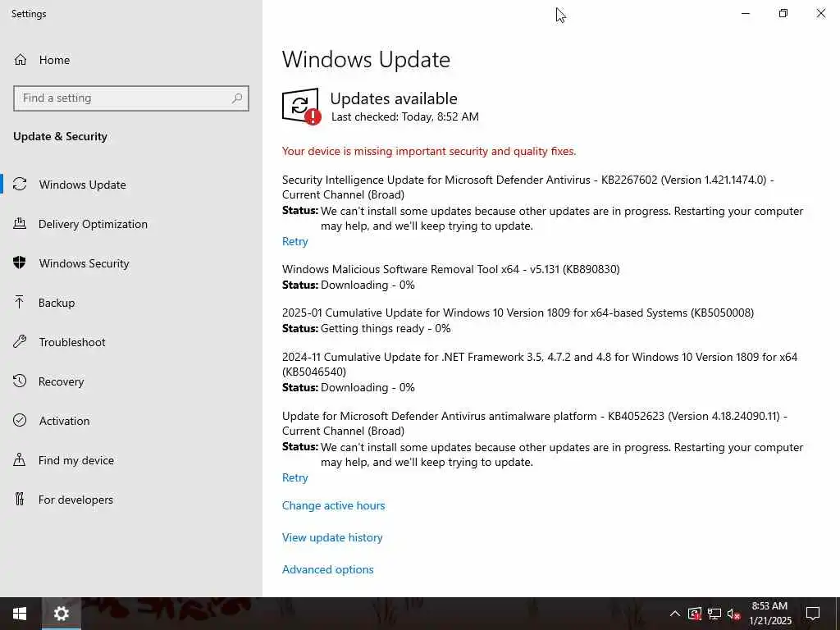Open Advanced options link
Viewport: 840px width, 630px height.
tap(328, 569)
